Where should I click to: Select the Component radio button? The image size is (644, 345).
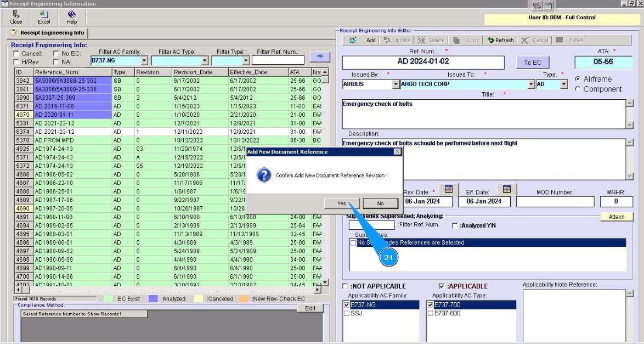click(577, 89)
